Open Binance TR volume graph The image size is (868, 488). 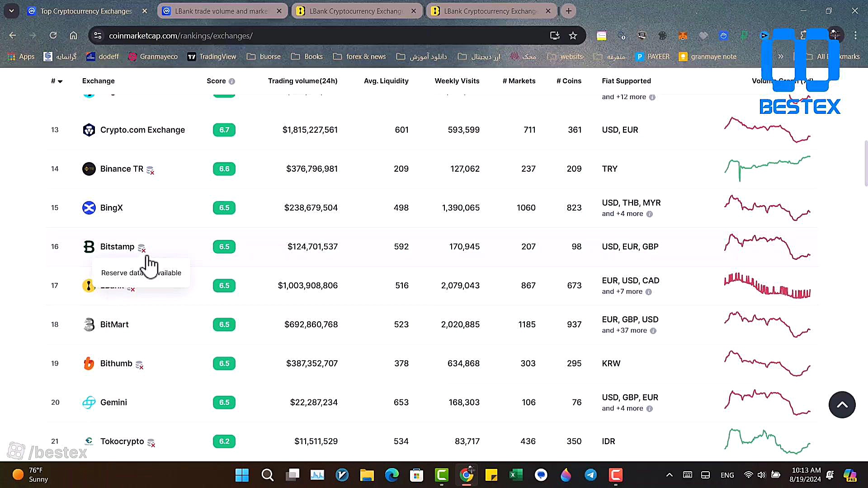767,169
